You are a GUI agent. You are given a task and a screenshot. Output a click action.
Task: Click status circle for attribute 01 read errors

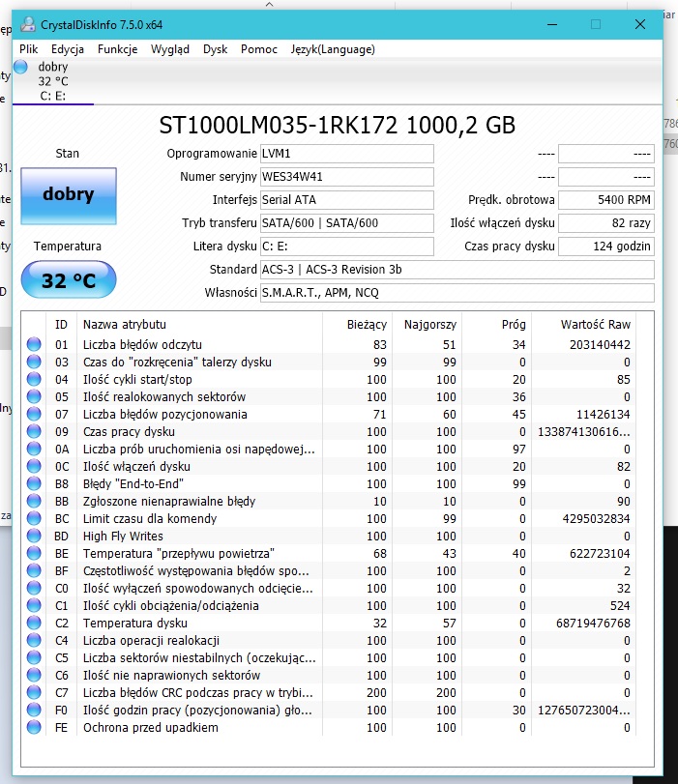(34, 344)
